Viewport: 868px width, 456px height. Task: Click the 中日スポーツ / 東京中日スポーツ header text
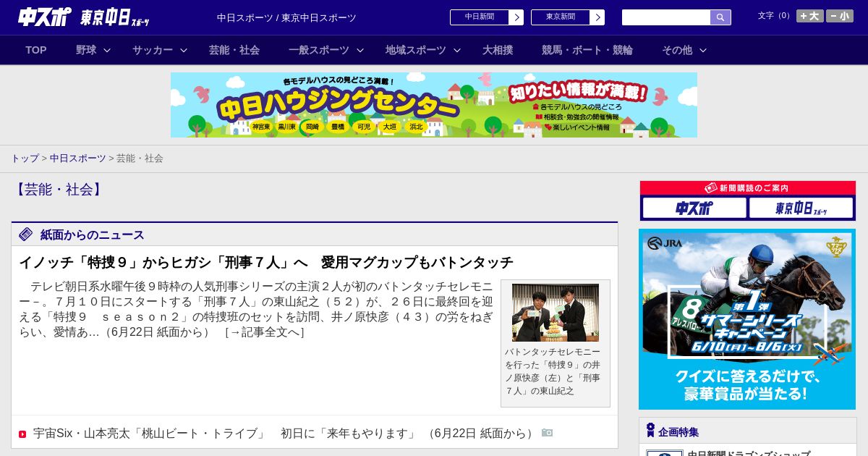pos(286,17)
